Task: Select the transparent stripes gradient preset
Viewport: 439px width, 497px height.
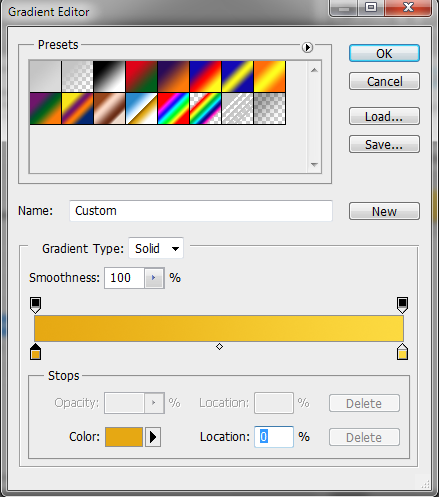Action: point(237,109)
